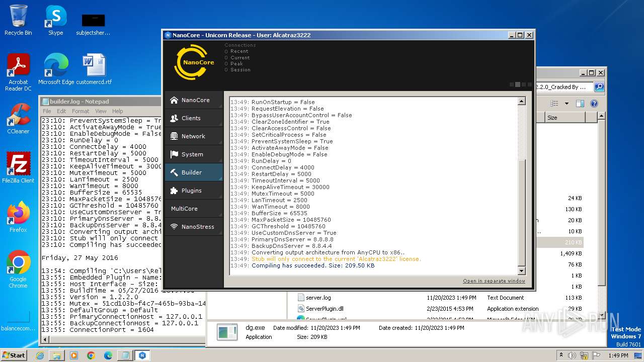Click Explorer file list scroll-down arrow

click(x=601, y=316)
